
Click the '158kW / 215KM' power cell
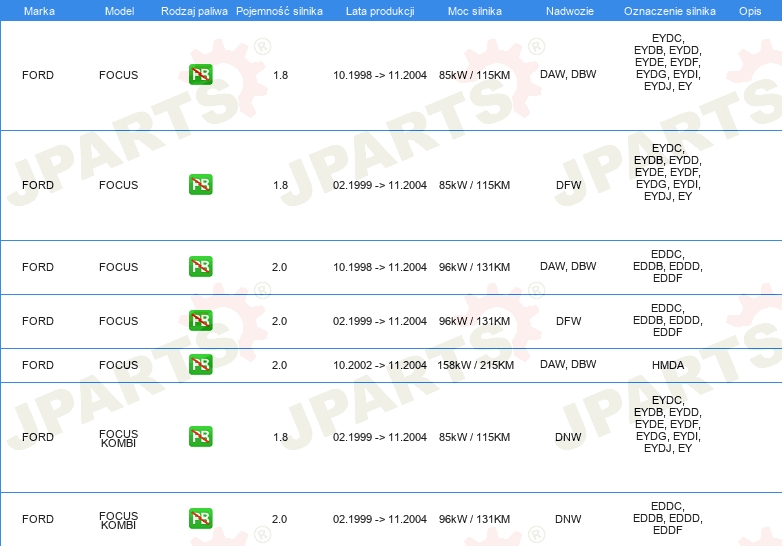coord(475,365)
